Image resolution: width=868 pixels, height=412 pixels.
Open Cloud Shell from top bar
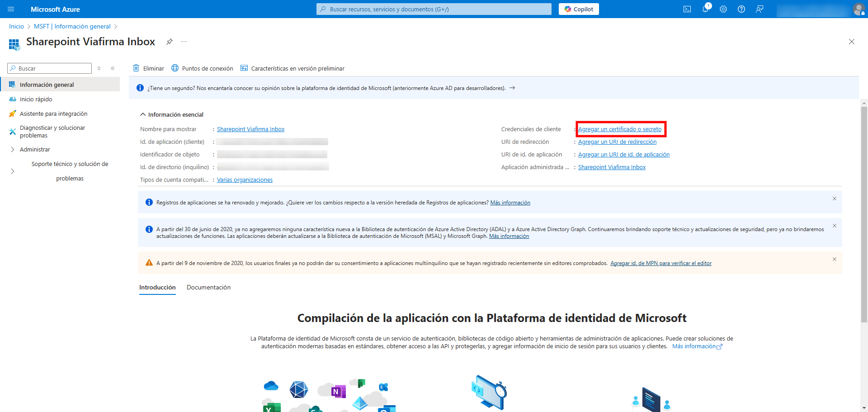click(687, 9)
